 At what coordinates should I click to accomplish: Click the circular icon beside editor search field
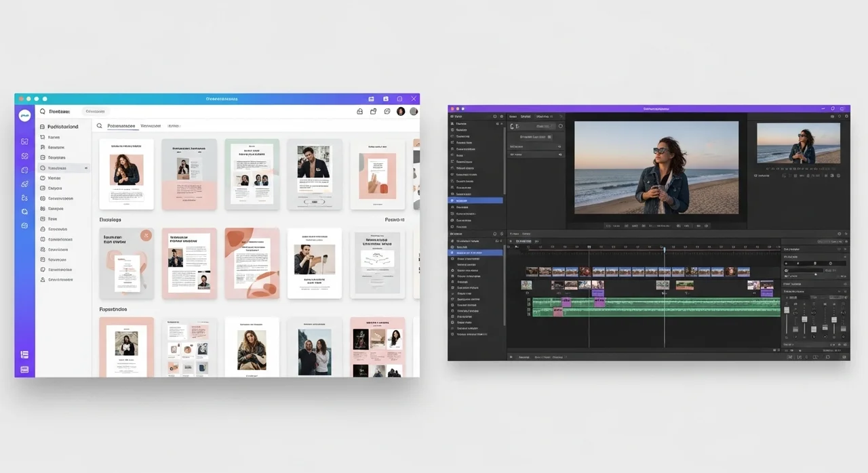(x=560, y=126)
